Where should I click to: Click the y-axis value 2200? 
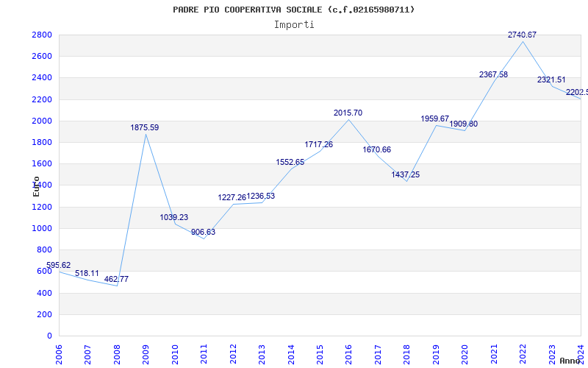(x=42, y=99)
